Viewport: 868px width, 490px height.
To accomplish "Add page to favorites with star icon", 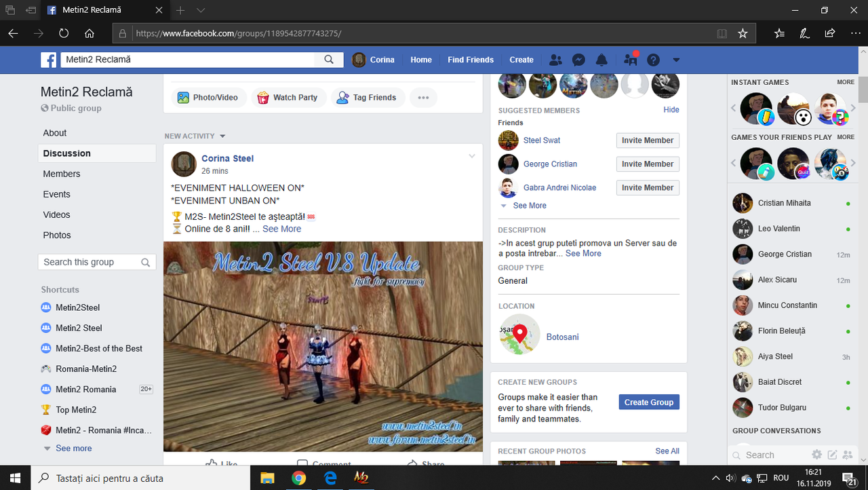I will 743,33.
